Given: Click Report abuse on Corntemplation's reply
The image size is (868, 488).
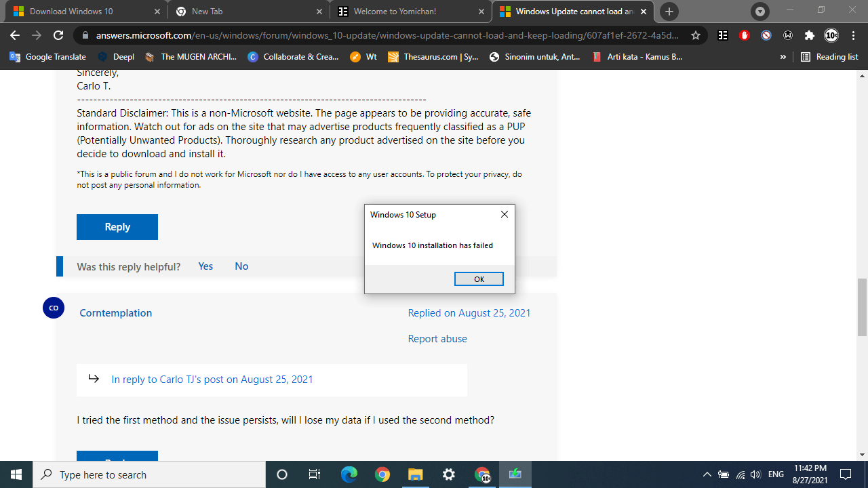Looking at the screenshot, I should point(437,339).
